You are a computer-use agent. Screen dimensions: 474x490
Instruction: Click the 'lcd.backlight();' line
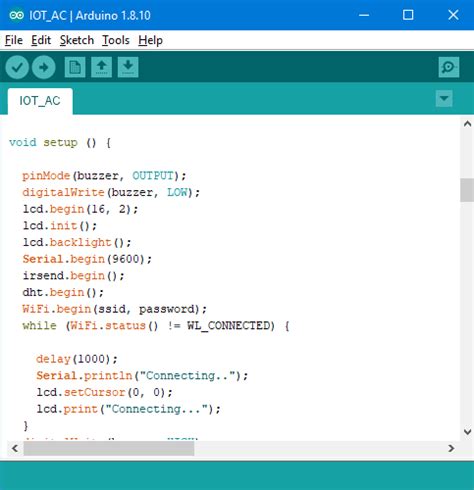[x=77, y=243]
